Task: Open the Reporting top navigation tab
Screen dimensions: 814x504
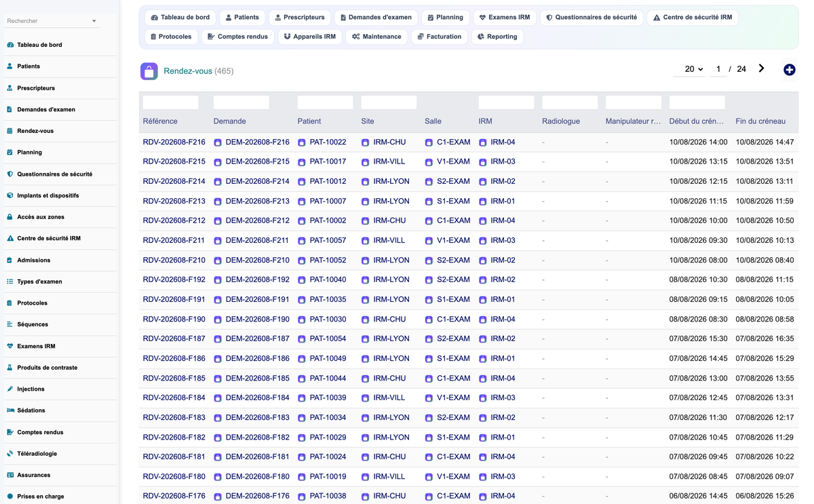Action: [497, 37]
